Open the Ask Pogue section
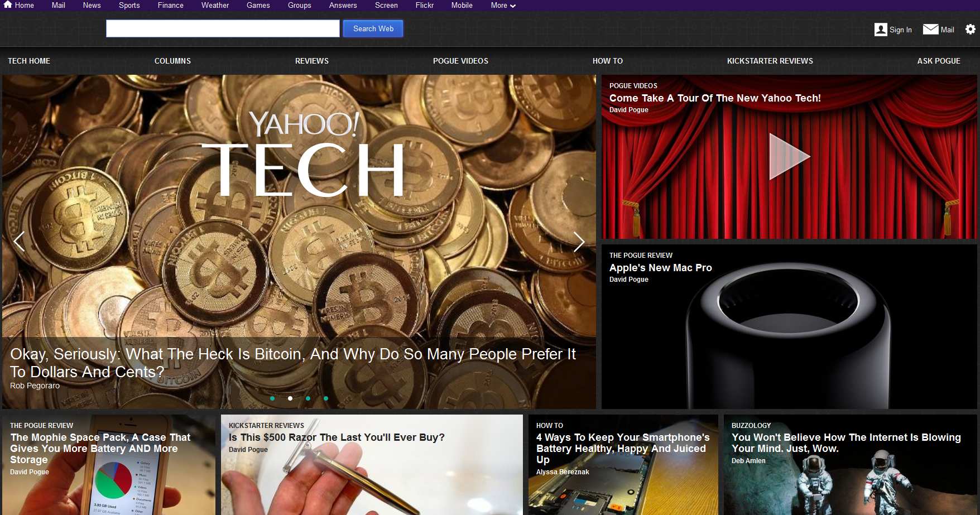 point(939,61)
